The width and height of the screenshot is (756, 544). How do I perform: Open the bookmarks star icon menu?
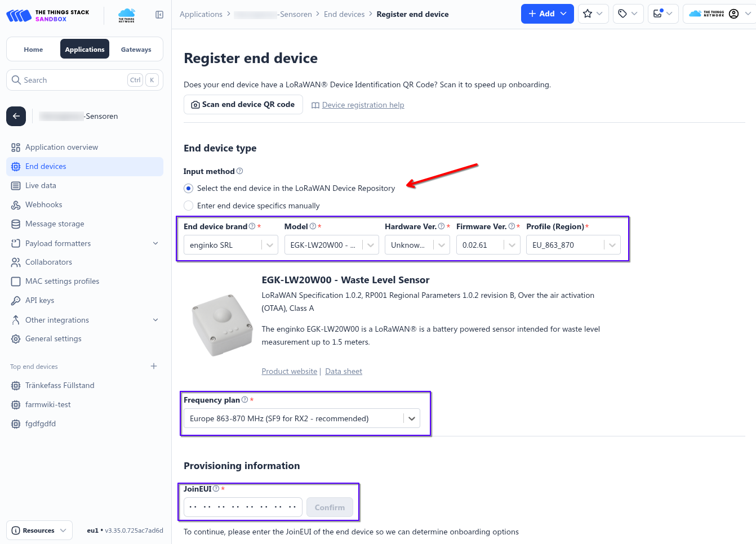coord(593,14)
